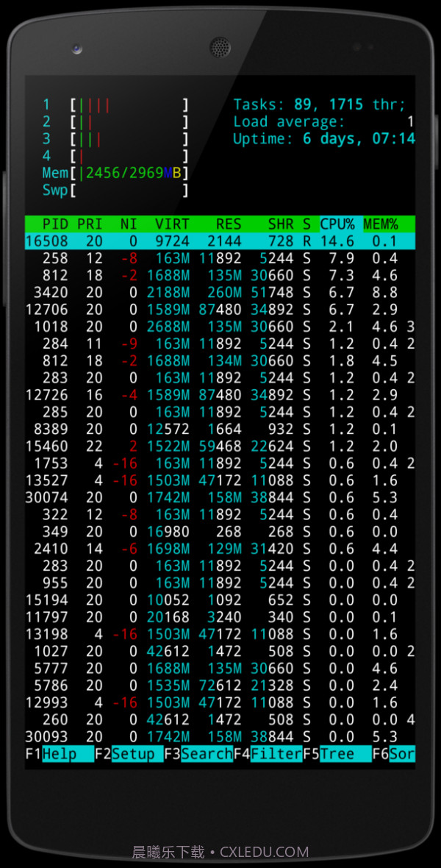Click the VIRT column header

tap(172, 224)
